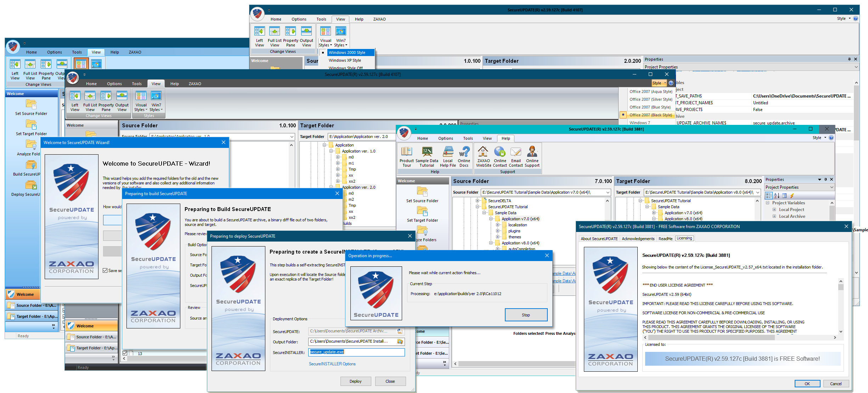Open Style dropdown in Build 3881 window

(x=819, y=138)
